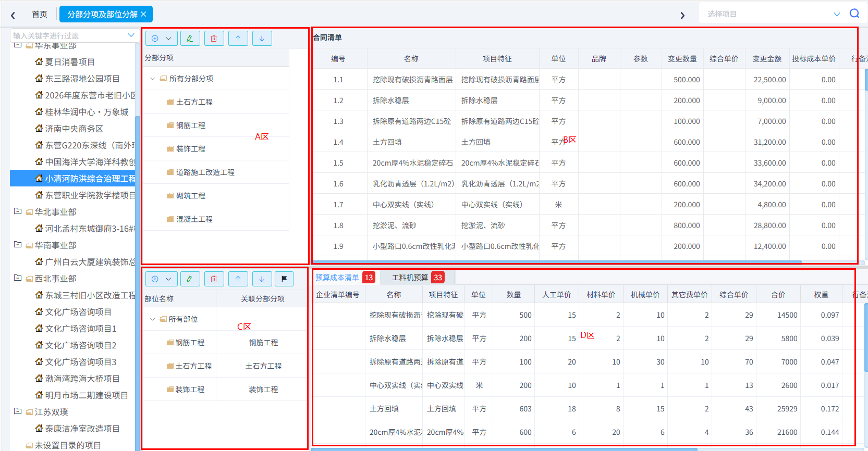Select the 济南中央商务区 project
868x451 pixels.
coord(74,129)
